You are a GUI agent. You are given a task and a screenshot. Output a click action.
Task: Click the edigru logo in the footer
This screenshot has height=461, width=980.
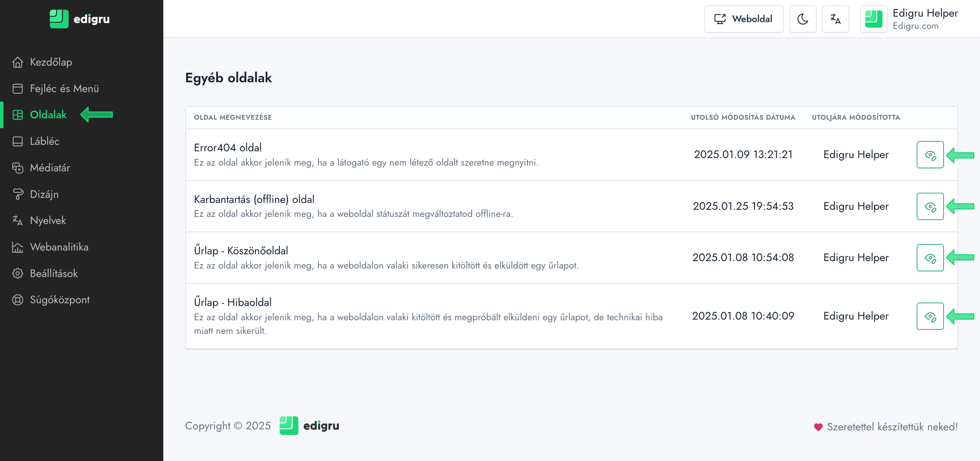click(x=309, y=426)
